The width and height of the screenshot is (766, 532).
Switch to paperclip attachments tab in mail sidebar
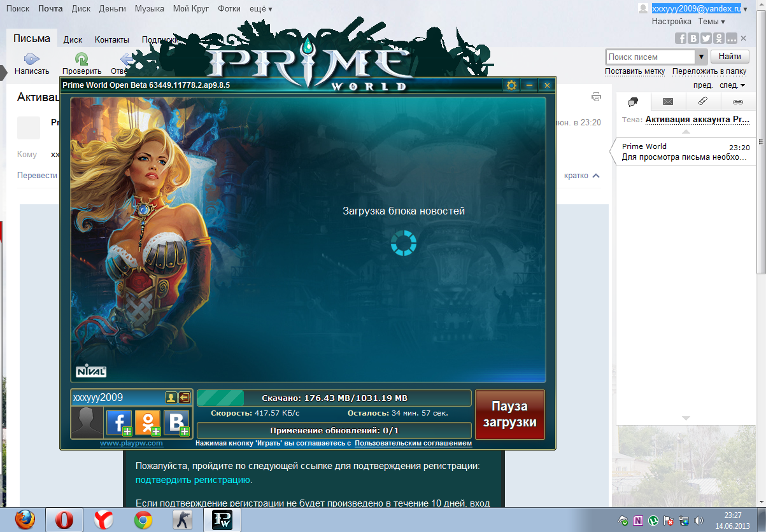point(703,101)
